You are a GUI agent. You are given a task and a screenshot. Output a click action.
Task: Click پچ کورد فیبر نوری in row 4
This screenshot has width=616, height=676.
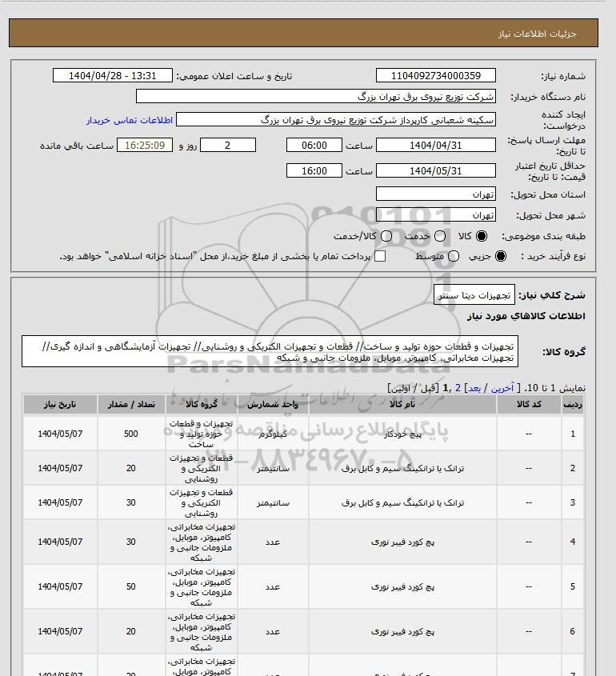click(x=402, y=542)
